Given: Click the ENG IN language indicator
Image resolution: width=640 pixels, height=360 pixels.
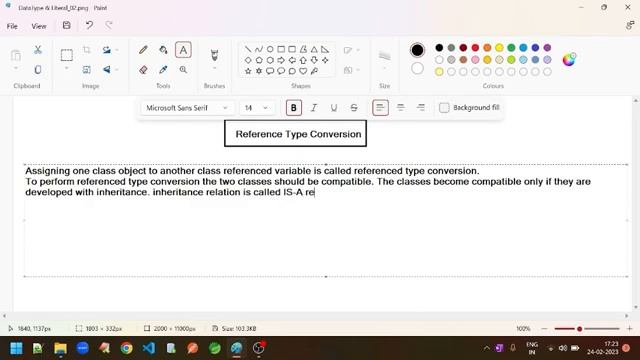Looking at the screenshot, I should [x=532, y=348].
